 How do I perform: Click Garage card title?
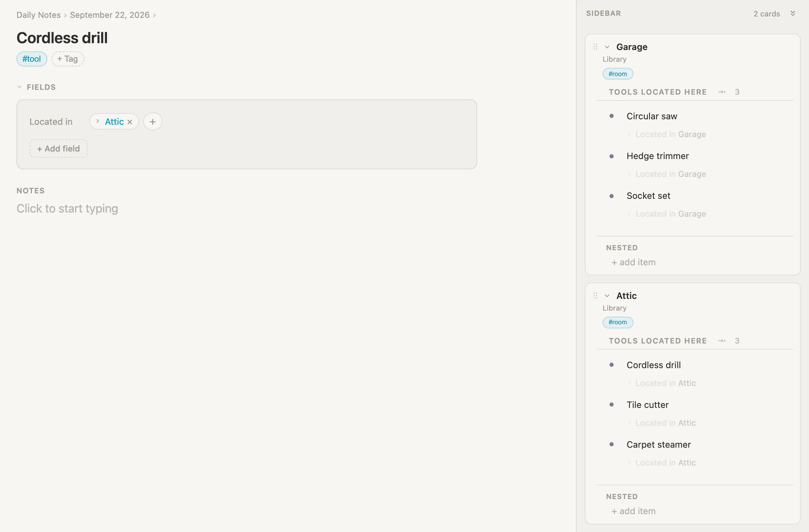(x=632, y=47)
